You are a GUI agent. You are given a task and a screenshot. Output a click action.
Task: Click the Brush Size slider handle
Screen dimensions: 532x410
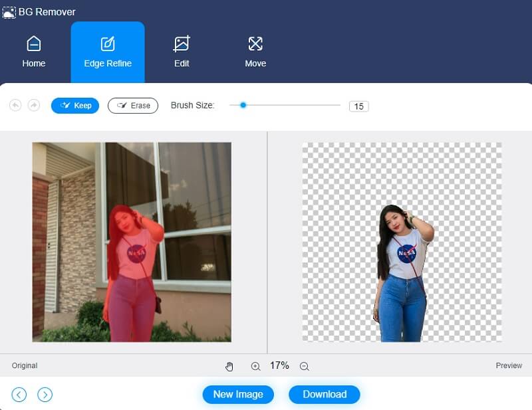click(243, 105)
